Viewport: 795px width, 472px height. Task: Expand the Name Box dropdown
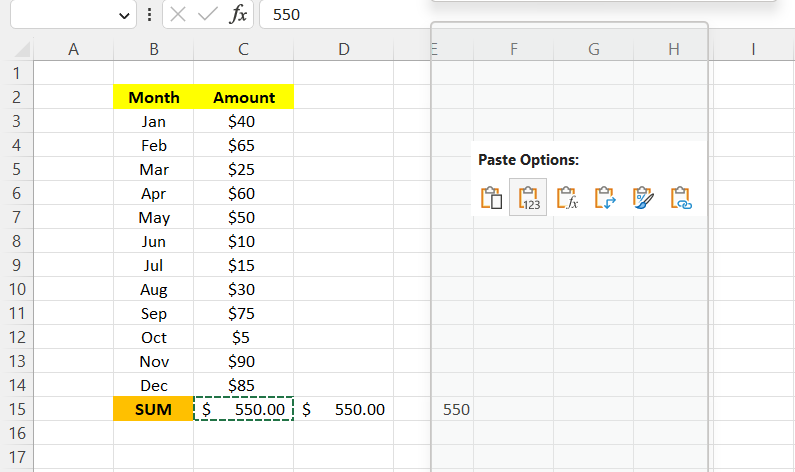(x=124, y=14)
